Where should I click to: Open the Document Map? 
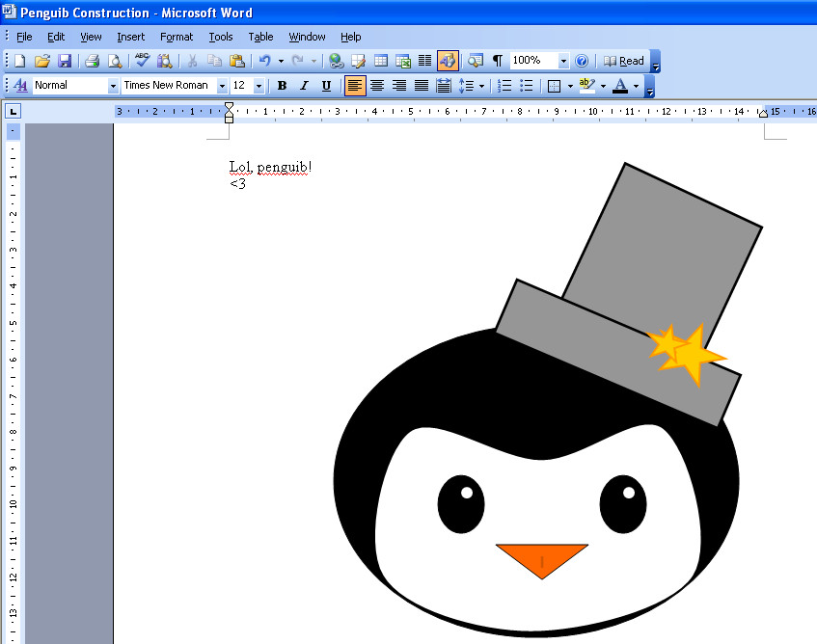coord(475,60)
